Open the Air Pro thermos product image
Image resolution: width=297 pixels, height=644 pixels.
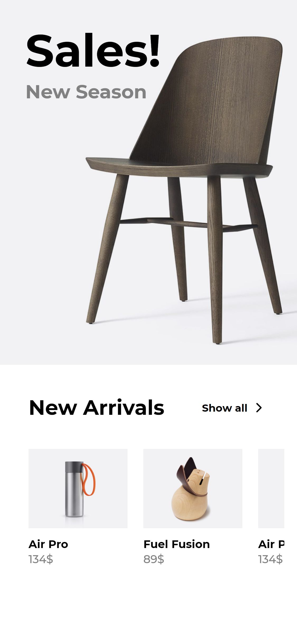(78, 489)
